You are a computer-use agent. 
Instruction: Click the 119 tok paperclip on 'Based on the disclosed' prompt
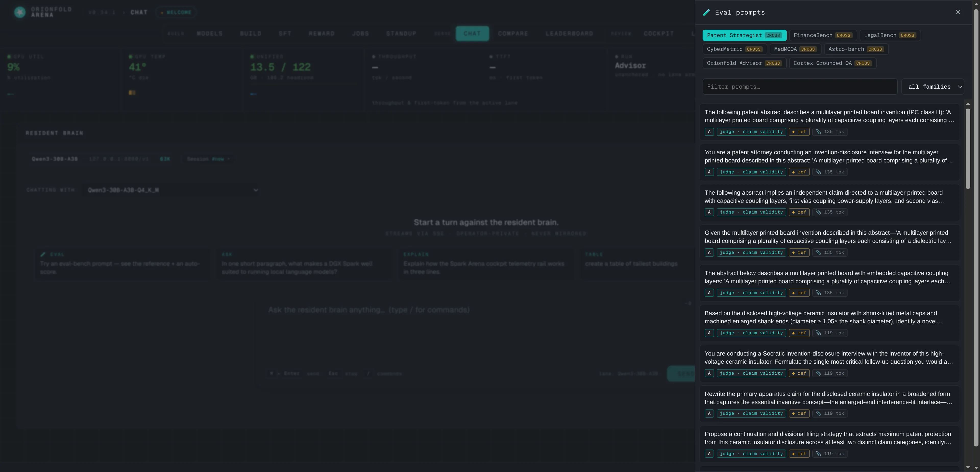[x=829, y=333]
